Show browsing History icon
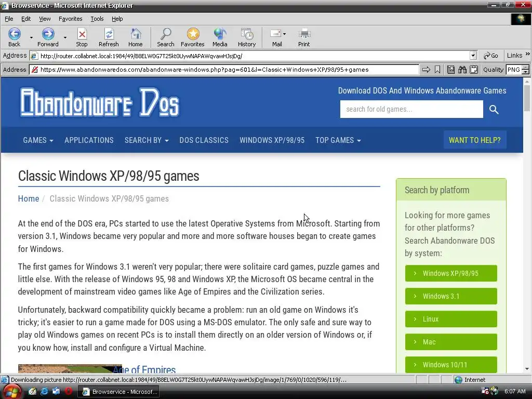 click(x=247, y=34)
